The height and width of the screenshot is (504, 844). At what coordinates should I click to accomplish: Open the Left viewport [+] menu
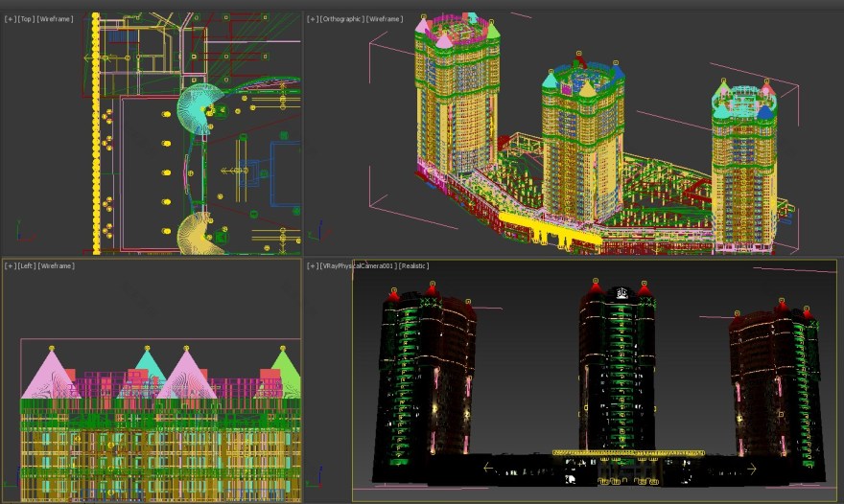click(x=10, y=265)
